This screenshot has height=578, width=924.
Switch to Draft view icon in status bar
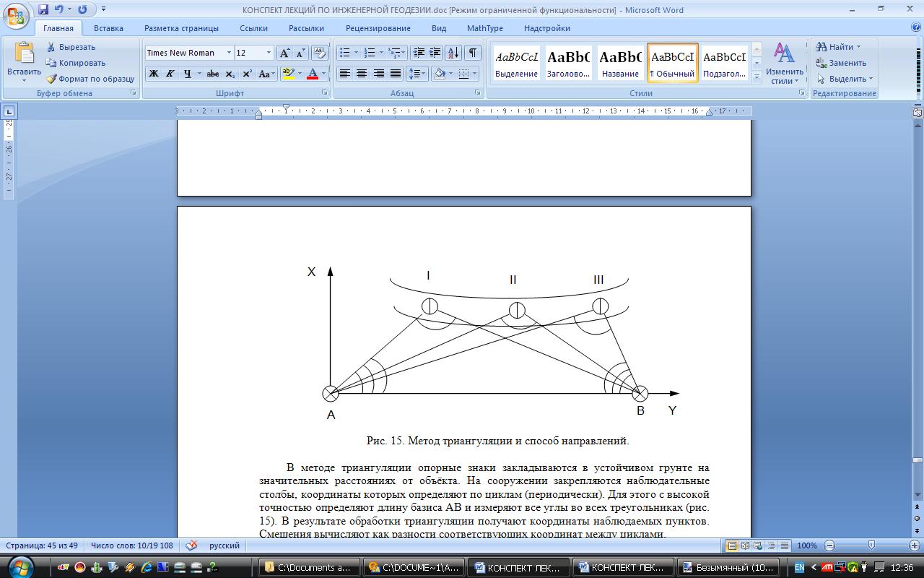point(784,545)
